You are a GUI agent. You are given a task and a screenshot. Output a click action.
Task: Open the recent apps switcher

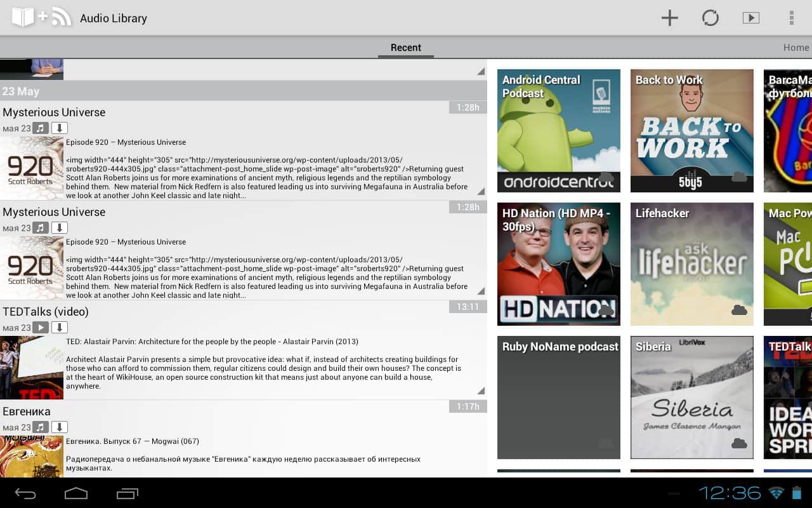(127, 493)
